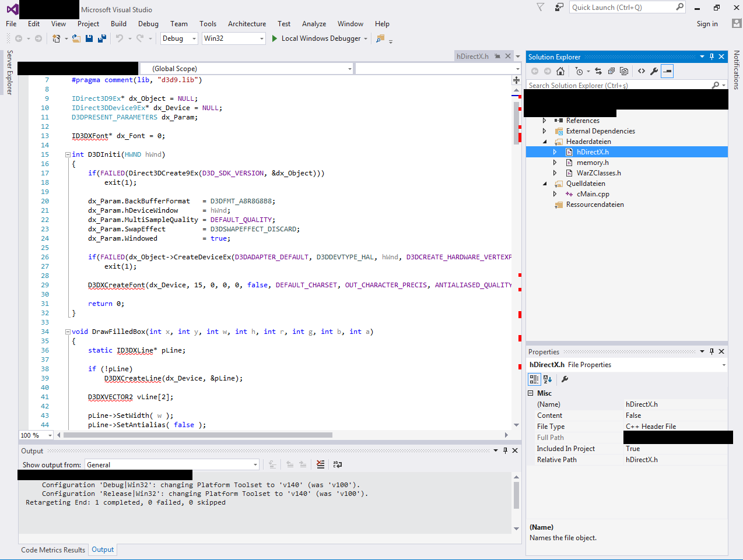743x560 pixels.
Task: Click the Output panel vertical scrollbar thumb
Action: [516, 495]
